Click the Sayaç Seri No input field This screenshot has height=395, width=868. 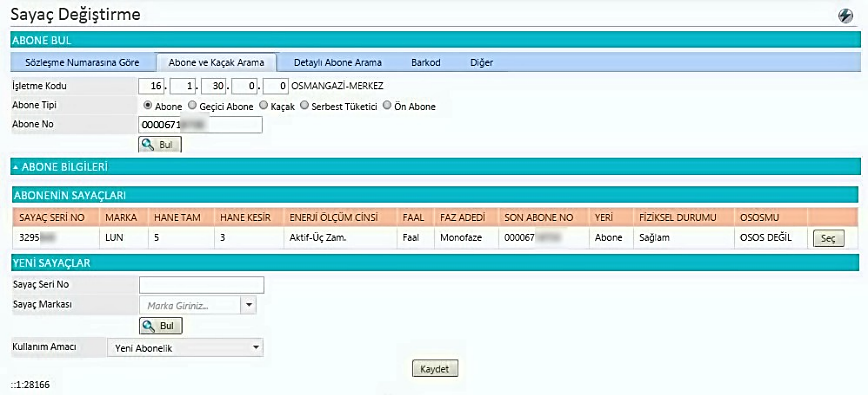[202, 285]
